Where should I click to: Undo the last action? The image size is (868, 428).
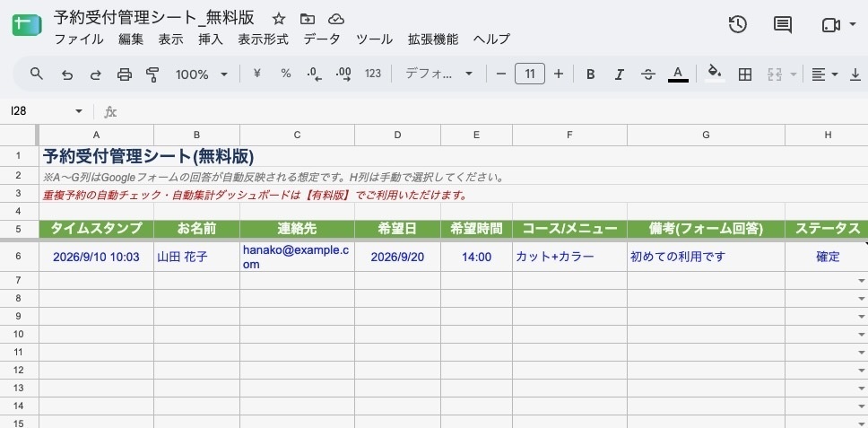pos(67,74)
